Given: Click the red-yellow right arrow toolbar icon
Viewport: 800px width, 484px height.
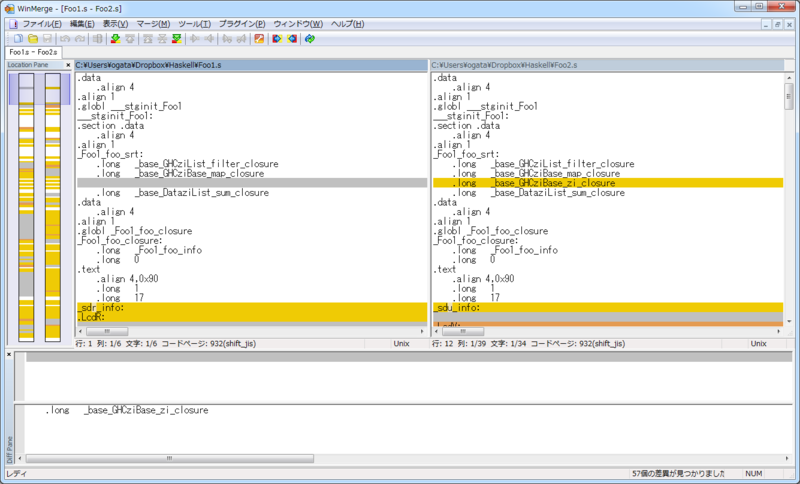Looking at the screenshot, I should [x=277, y=39].
